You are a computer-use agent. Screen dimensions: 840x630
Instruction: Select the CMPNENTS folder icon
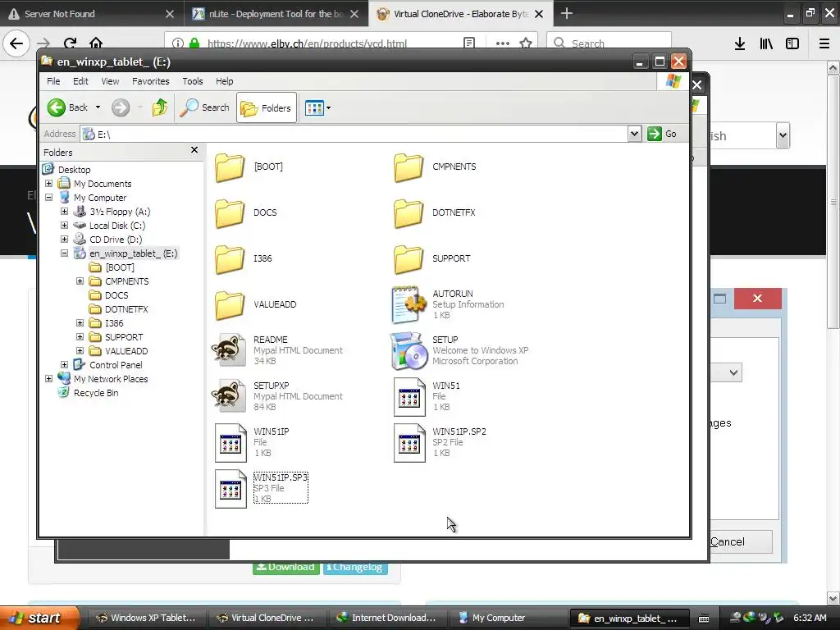[x=409, y=167]
